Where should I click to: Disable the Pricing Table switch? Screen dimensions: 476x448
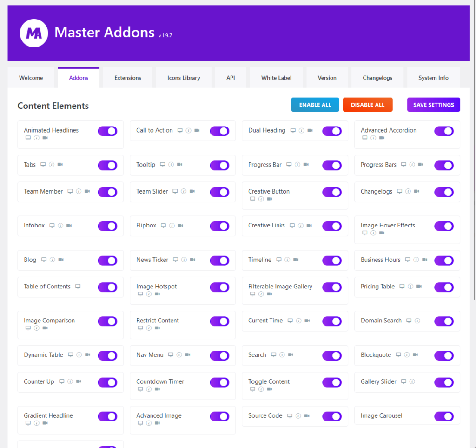tap(444, 288)
